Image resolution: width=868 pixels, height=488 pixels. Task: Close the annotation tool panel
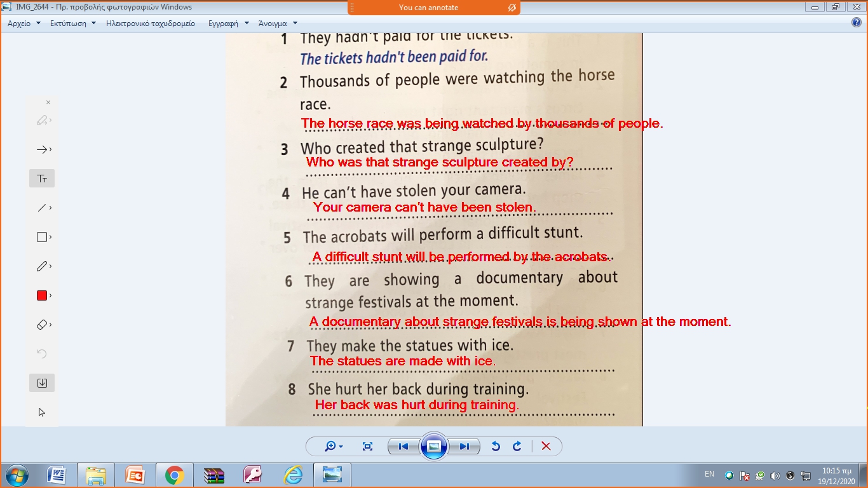pos(48,102)
